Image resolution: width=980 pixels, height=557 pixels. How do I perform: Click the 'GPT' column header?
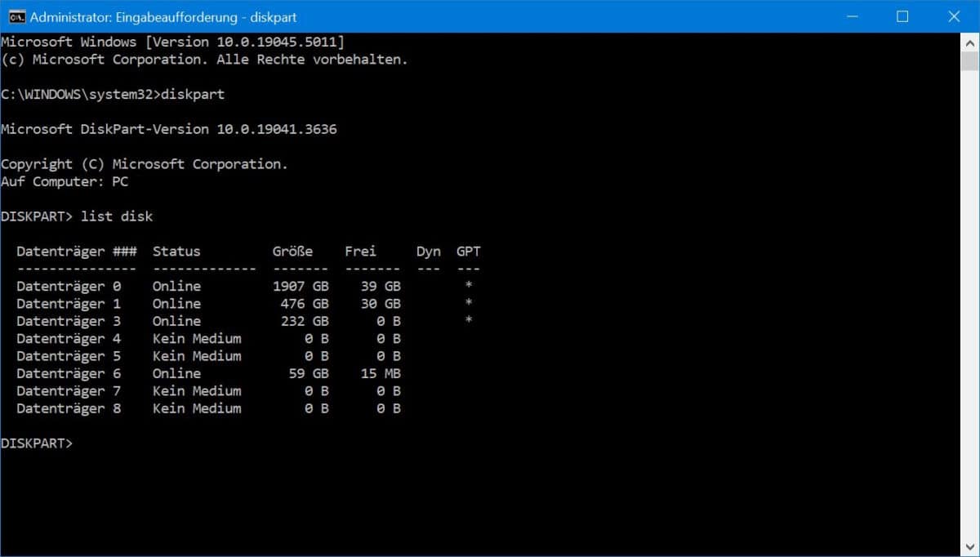click(468, 252)
